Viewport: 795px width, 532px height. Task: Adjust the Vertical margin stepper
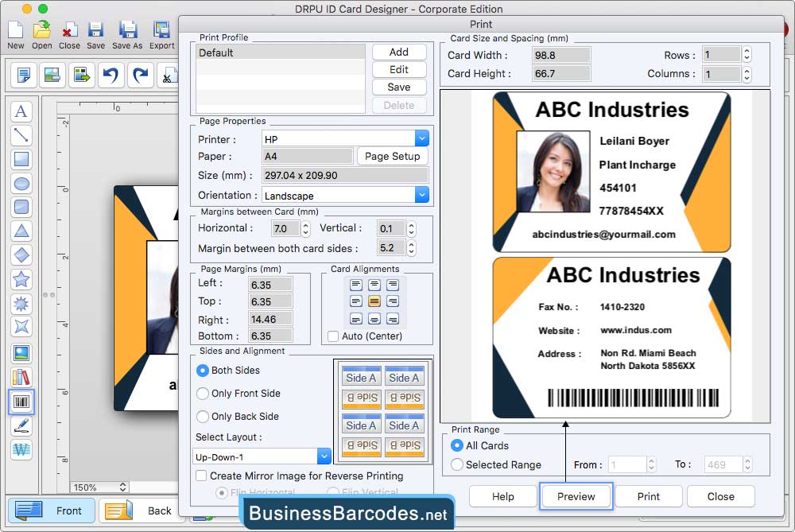(411, 229)
